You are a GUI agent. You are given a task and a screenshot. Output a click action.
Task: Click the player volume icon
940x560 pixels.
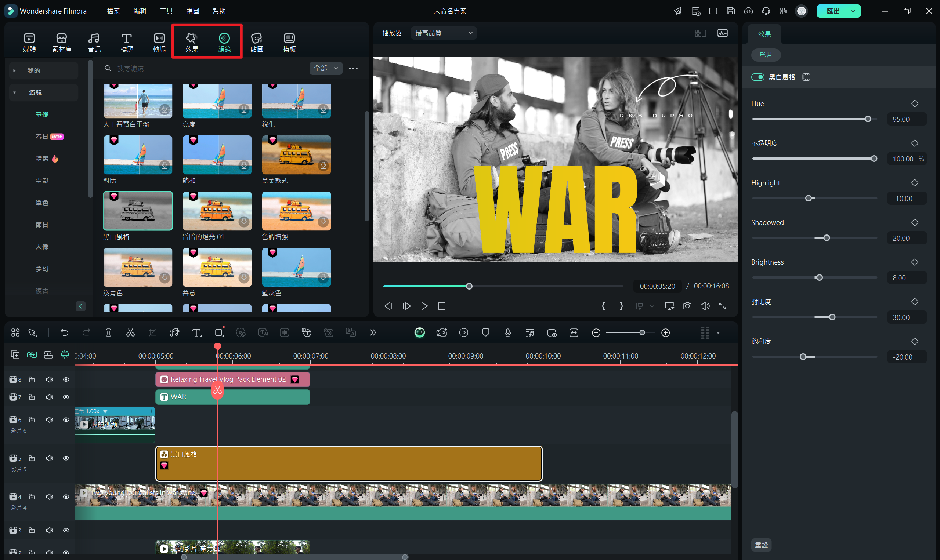pos(705,306)
